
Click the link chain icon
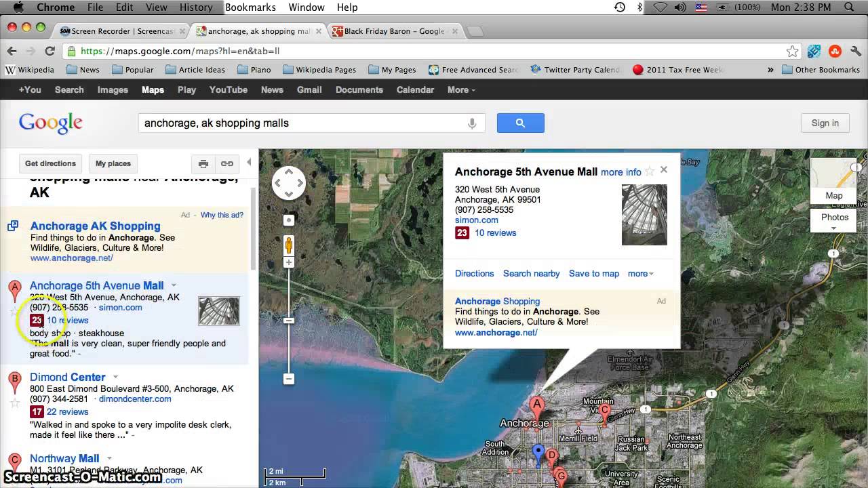(227, 163)
